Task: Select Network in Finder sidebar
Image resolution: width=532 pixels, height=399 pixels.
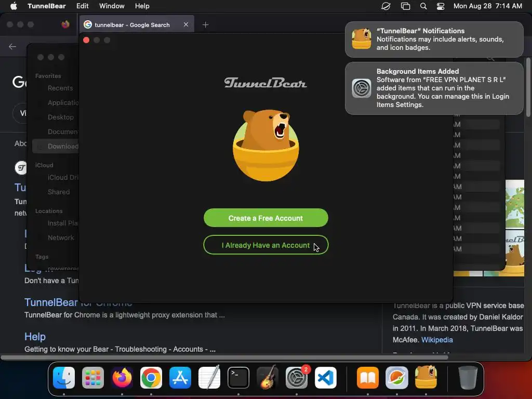Action: coord(60,237)
